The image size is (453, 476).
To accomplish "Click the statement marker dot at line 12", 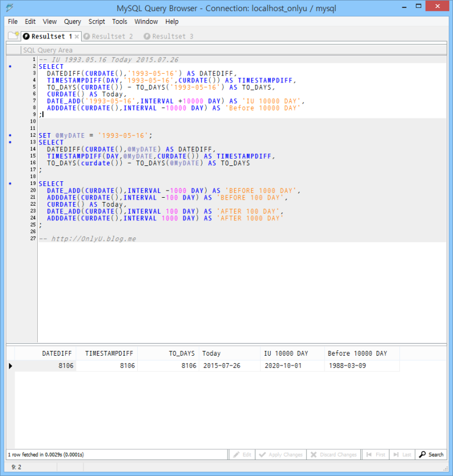I will [10, 135].
